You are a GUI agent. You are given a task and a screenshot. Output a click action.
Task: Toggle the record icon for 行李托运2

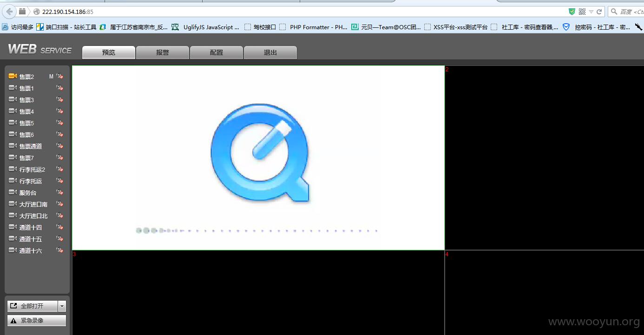(x=60, y=169)
